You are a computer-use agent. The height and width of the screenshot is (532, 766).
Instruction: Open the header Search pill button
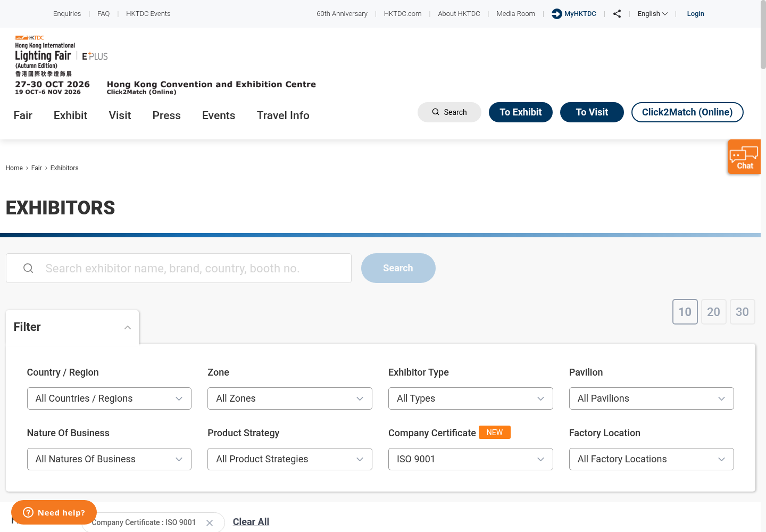pos(449,112)
